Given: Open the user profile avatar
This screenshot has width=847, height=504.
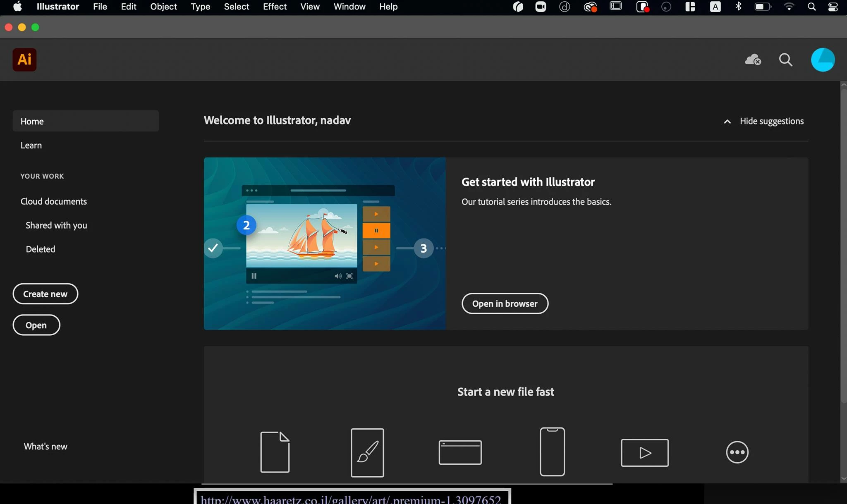Looking at the screenshot, I should [x=823, y=60].
